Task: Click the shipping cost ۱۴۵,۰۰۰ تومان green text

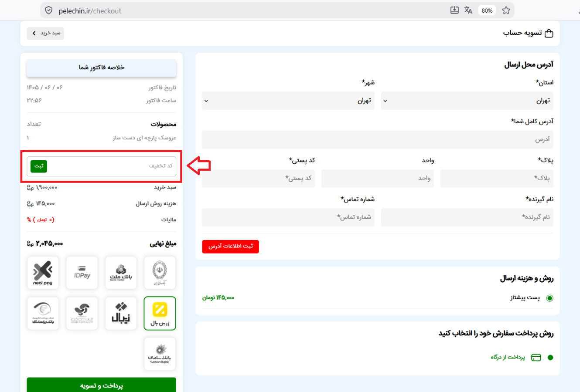Action: point(218,298)
